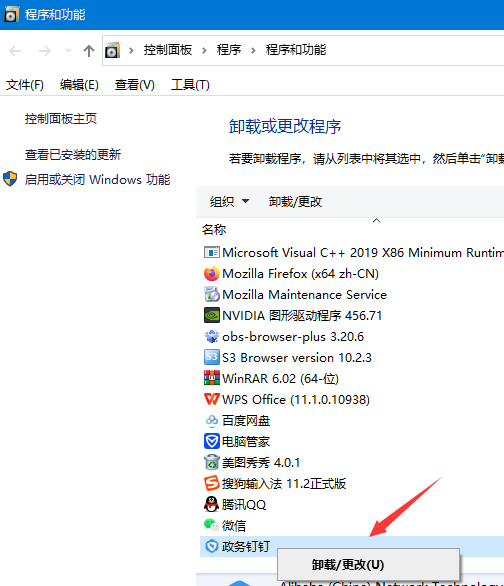Click the WPS Office icon

(211, 399)
